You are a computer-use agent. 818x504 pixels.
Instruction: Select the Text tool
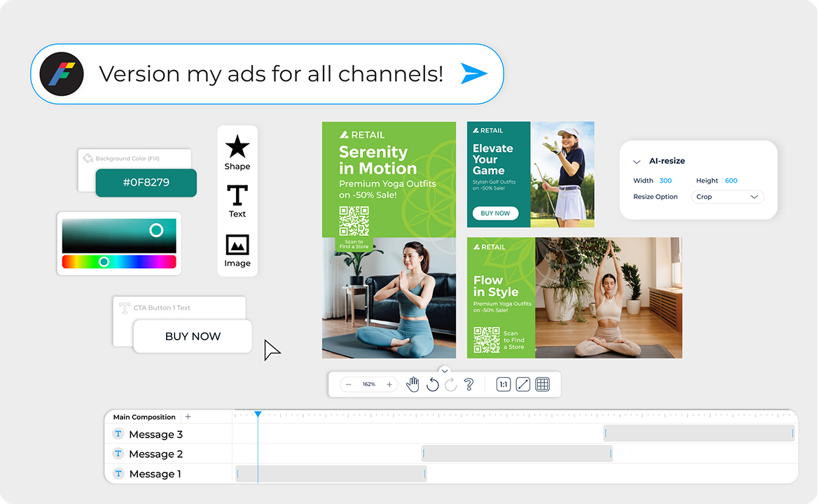(x=237, y=201)
